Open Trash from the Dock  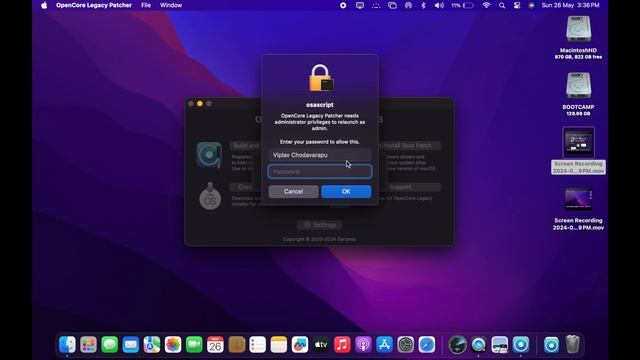(573, 344)
